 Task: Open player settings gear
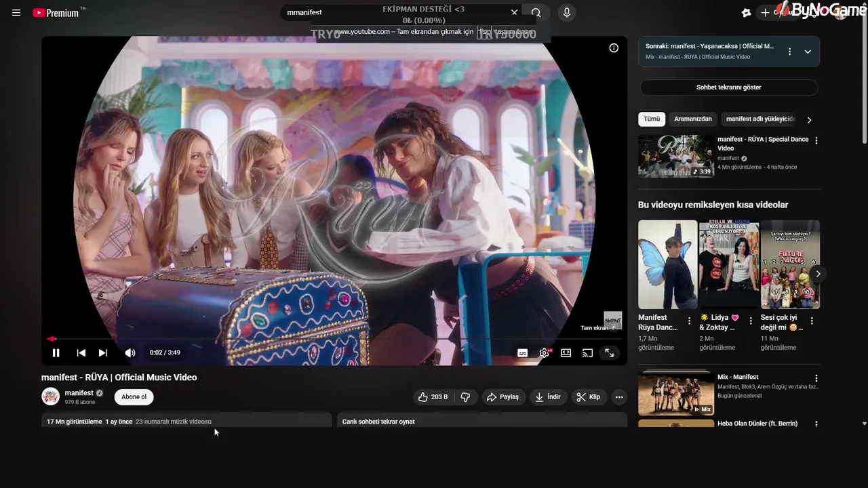[x=545, y=352]
